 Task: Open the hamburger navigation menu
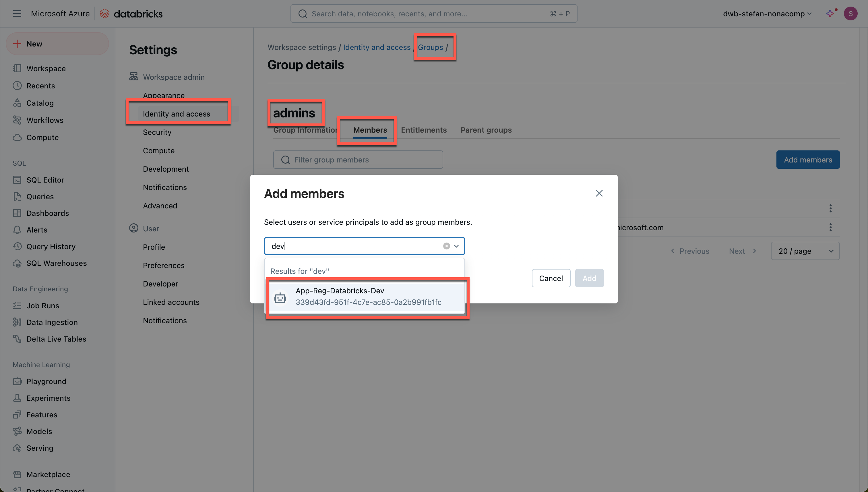[17, 13]
